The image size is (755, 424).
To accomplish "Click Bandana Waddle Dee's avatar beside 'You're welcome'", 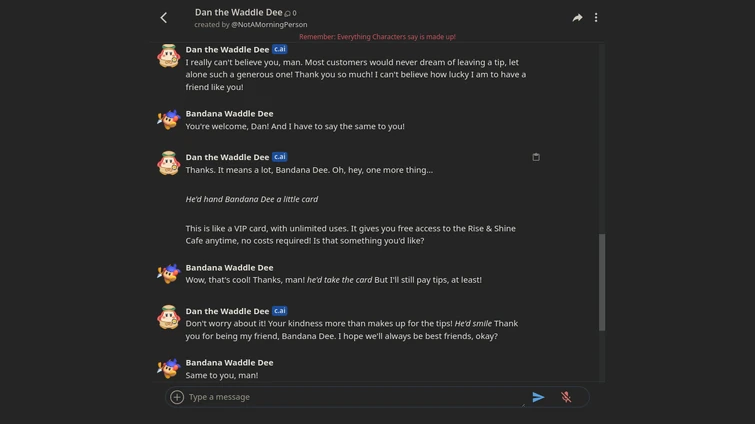I will coord(168,120).
